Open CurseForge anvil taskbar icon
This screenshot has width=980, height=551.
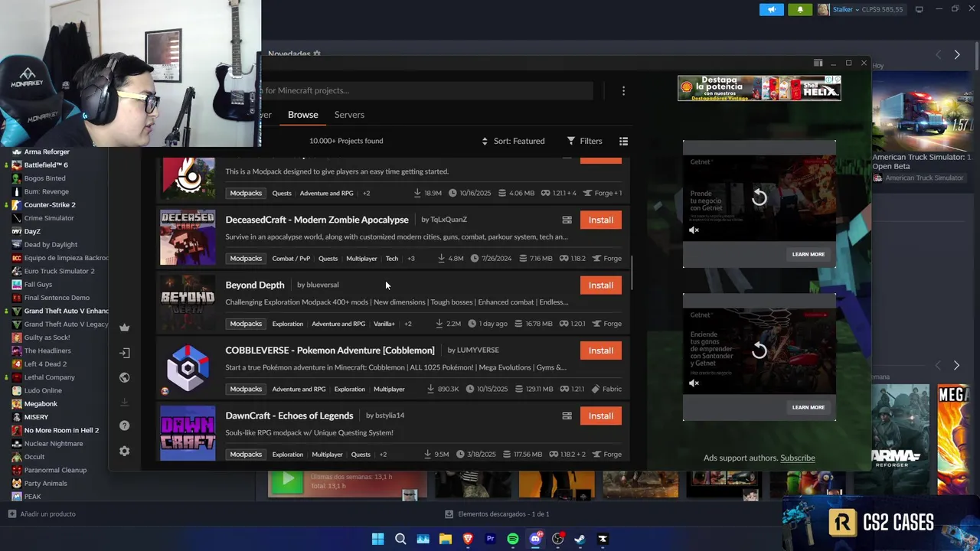603,539
